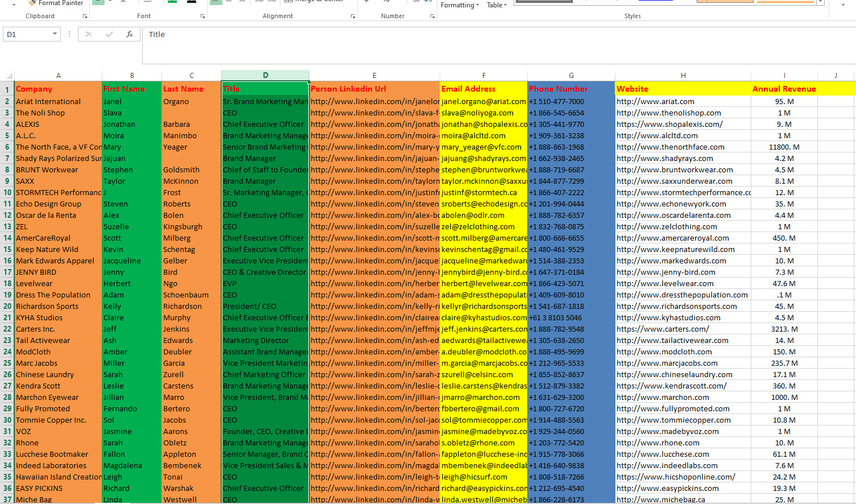Select the 'The Noli Shop' cell

[58, 113]
